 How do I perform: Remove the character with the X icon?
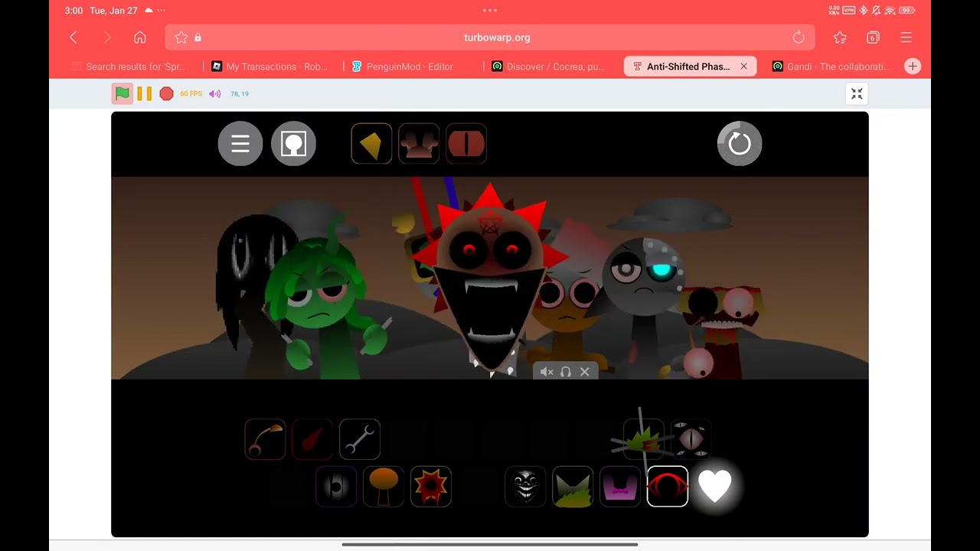(x=585, y=372)
